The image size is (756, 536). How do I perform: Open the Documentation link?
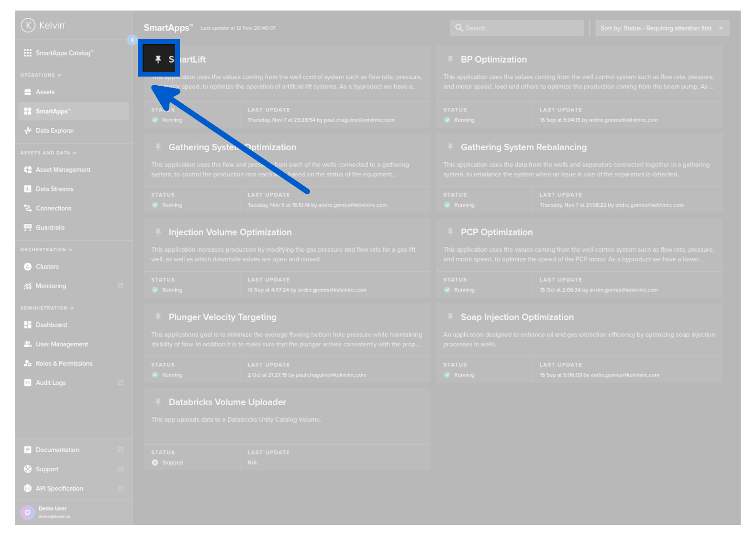[57, 450]
